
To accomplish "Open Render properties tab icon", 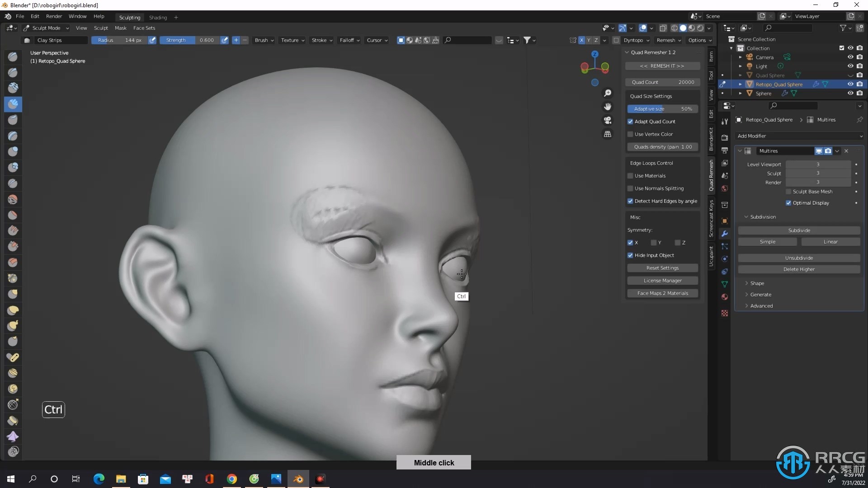I will [725, 137].
